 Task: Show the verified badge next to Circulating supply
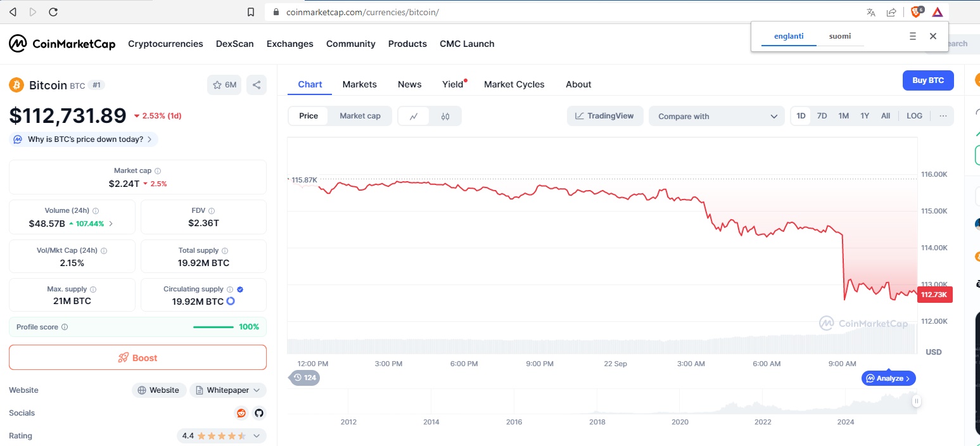(x=240, y=290)
